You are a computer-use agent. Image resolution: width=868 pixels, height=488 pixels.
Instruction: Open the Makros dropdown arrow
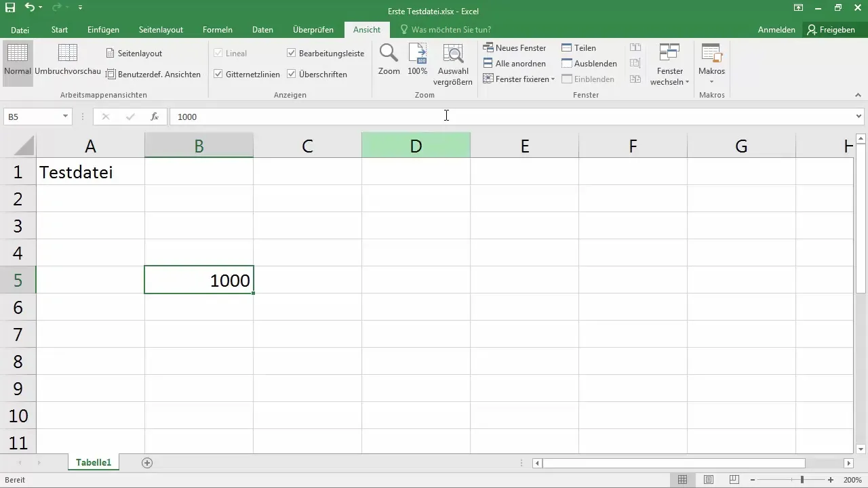711,82
